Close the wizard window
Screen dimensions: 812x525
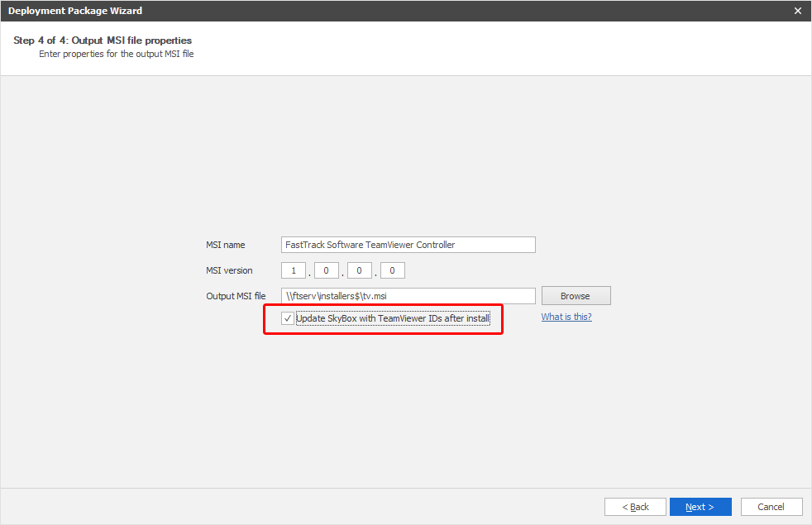pos(798,11)
